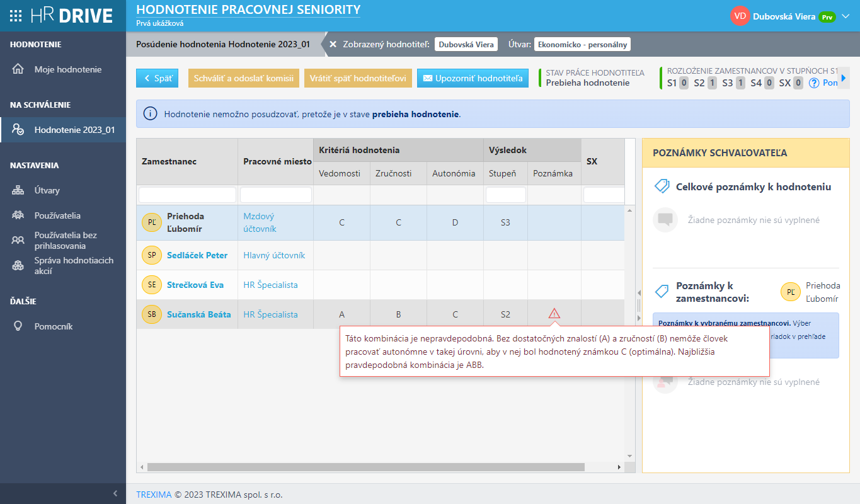Collapse the notes panel using splitter arrow
The width and height of the screenshot is (860, 504).
638,292
